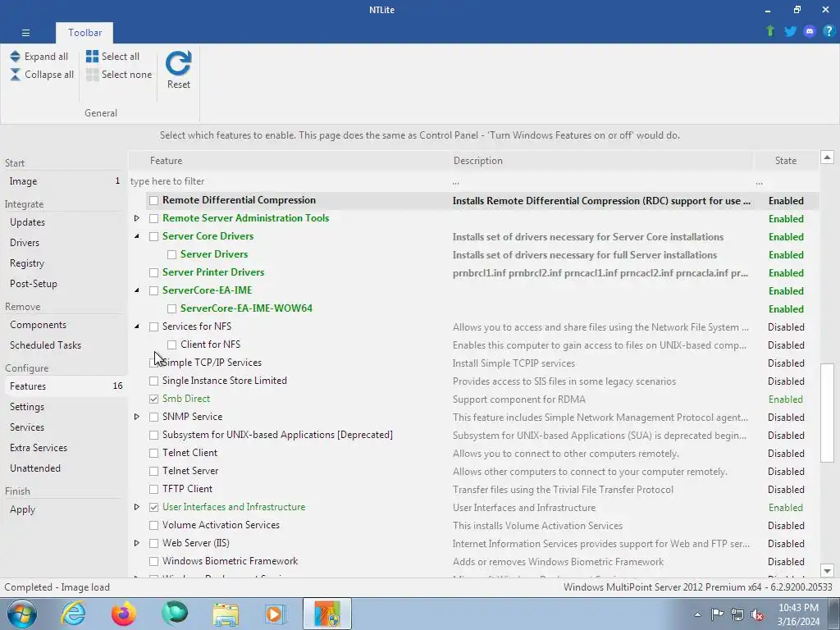Image resolution: width=840 pixels, height=630 pixels.
Task: Uncheck User Interfaces and Infrastructure checkbox
Action: tap(153, 507)
